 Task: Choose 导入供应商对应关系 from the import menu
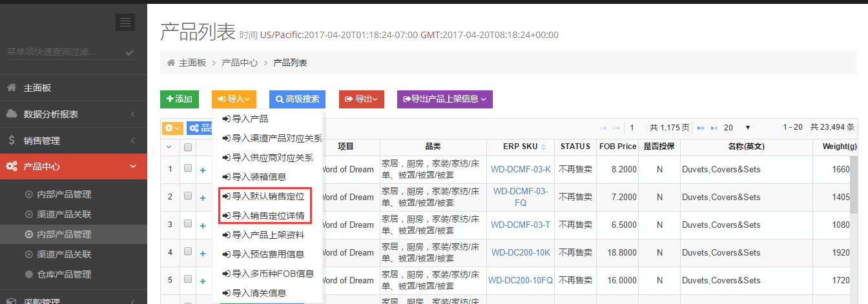tap(267, 157)
